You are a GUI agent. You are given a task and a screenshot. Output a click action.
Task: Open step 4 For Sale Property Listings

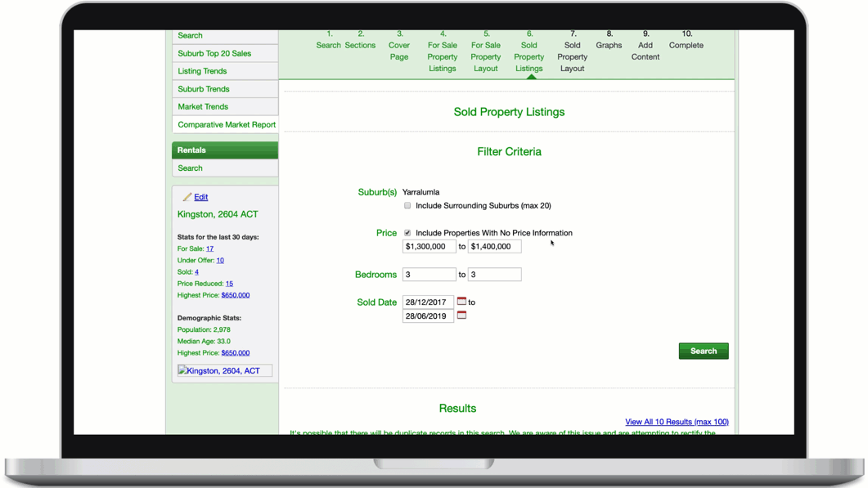pyautogui.click(x=443, y=51)
